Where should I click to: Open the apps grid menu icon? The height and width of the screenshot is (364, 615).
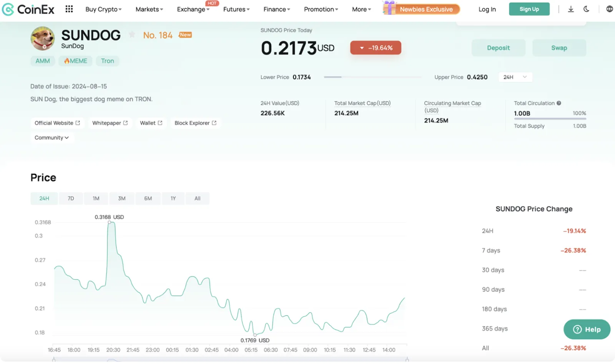69,9
